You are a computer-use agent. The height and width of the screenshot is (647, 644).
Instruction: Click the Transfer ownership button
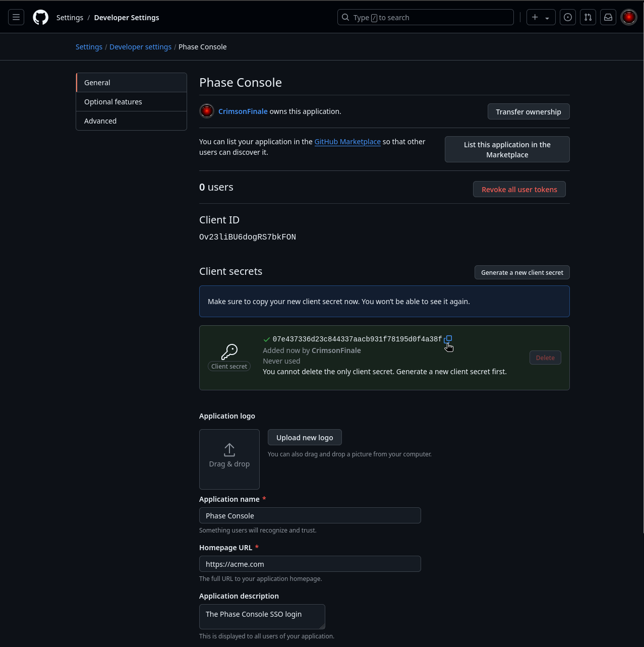[529, 112]
